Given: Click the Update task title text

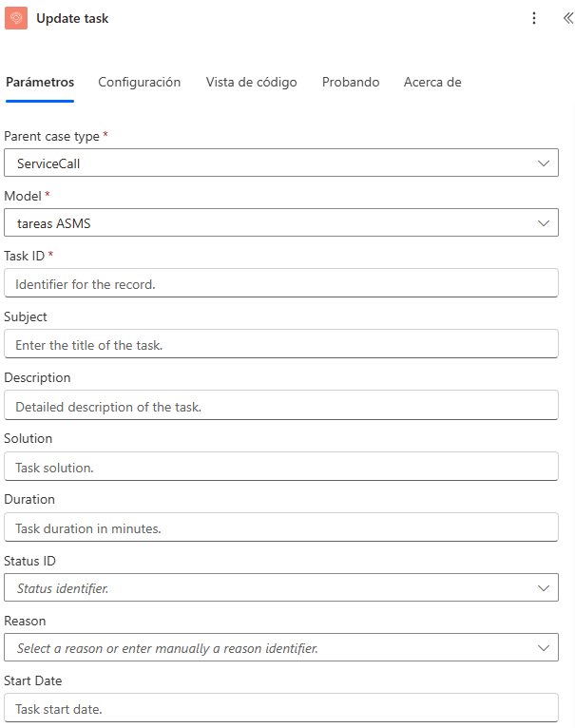Looking at the screenshot, I should click(72, 18).
